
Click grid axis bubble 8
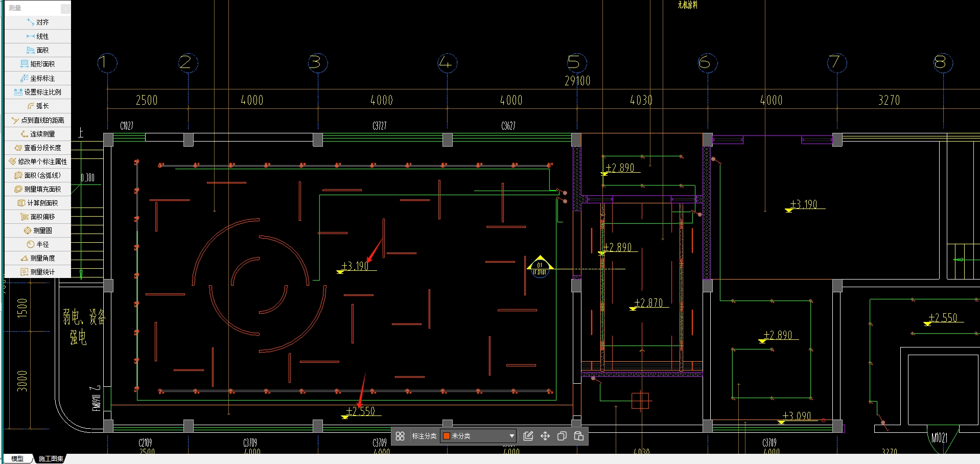pos(943,63)
